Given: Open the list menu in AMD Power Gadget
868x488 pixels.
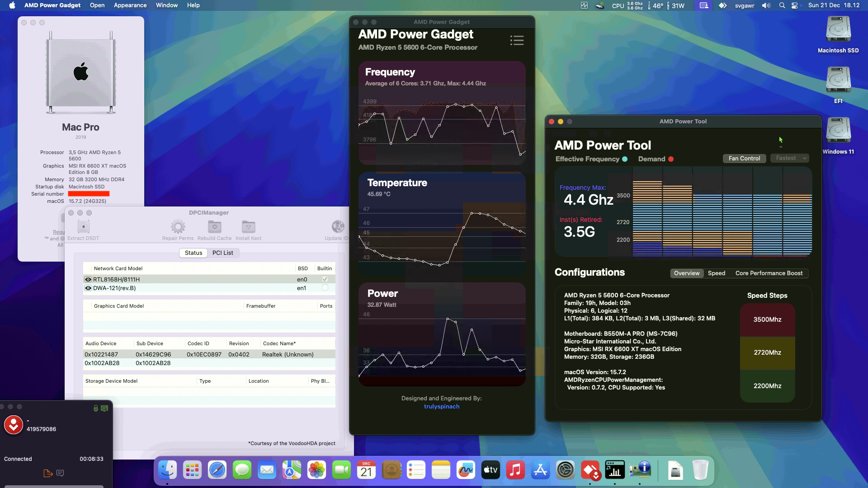Looking at the screenshot, I should (517, 40).
